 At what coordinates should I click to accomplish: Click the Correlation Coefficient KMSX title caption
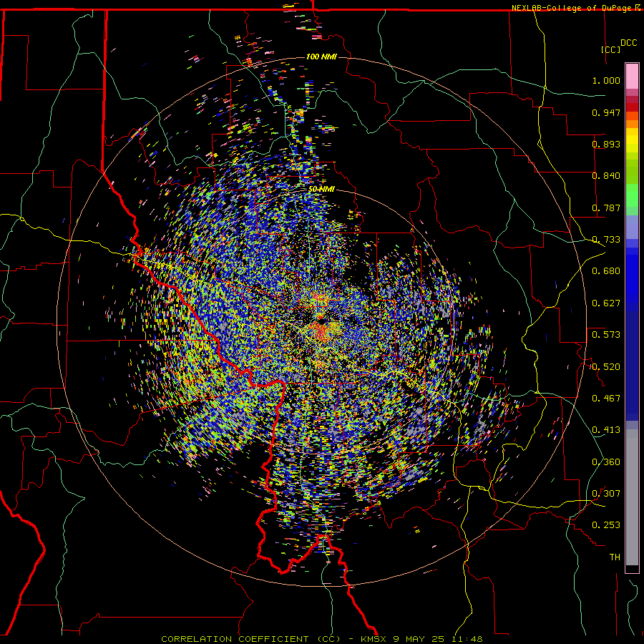321,639
